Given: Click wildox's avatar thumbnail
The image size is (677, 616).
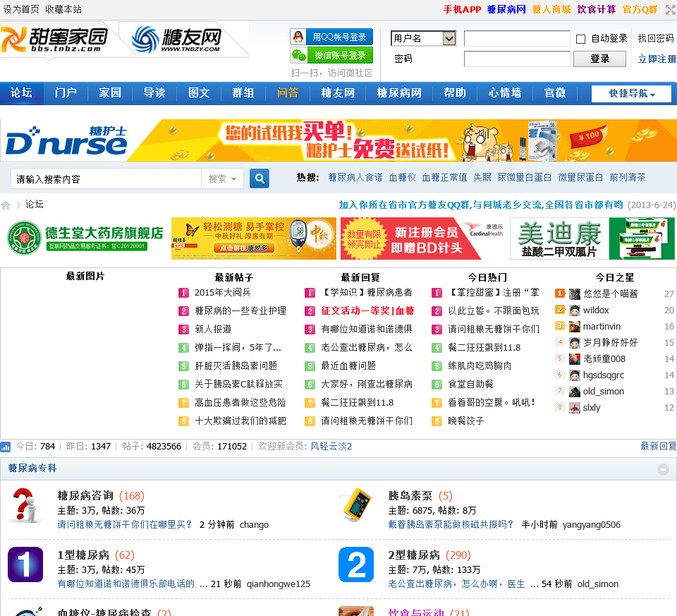Looking at the screenshot, I should pyautogui.click(x=575, y=310).
